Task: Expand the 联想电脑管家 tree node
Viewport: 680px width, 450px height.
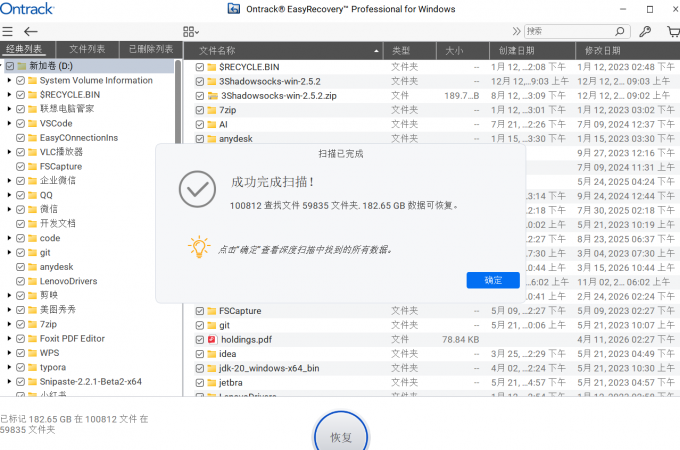Action: click(x=9, y=109)
